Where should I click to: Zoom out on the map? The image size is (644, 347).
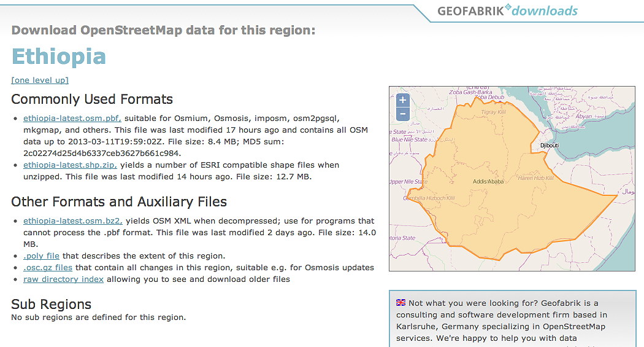point(402,114)
